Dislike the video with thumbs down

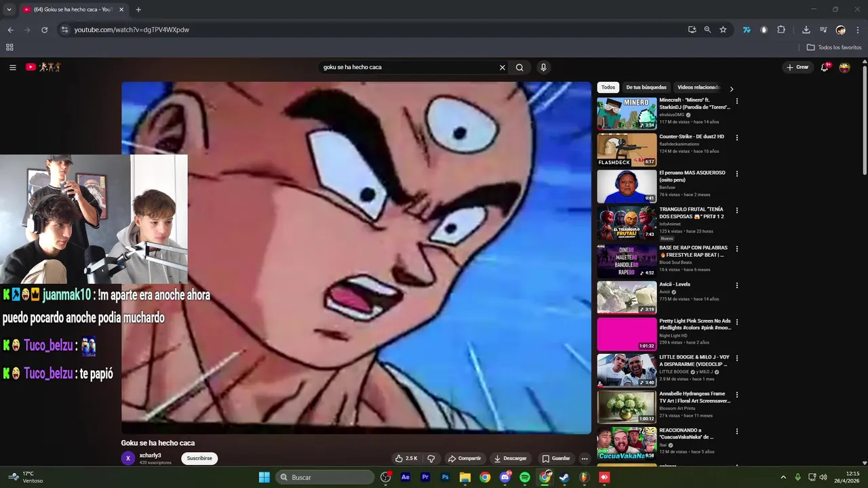[x=431, y=458]
